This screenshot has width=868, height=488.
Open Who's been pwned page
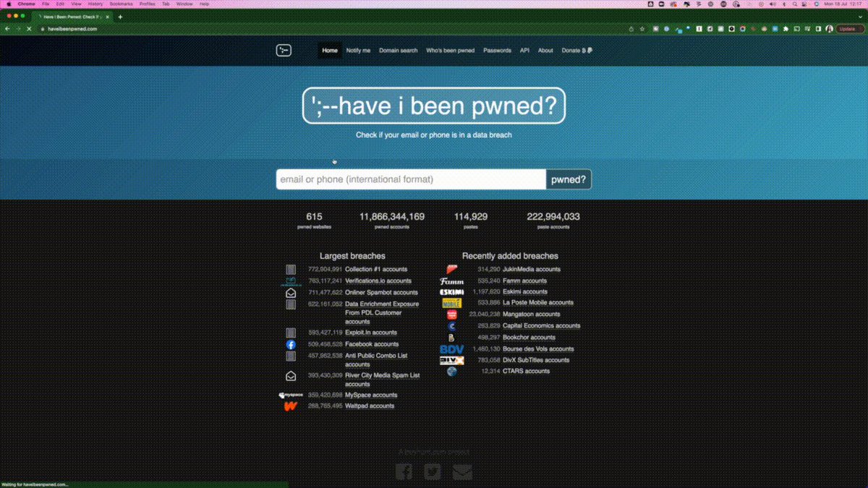(x=451, y=51)
